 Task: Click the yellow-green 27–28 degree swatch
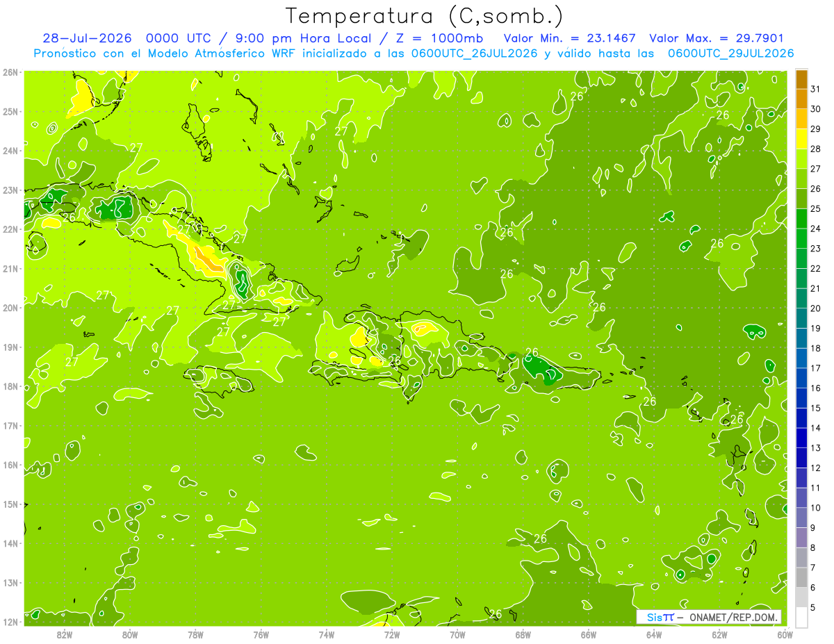click(801, 158)
